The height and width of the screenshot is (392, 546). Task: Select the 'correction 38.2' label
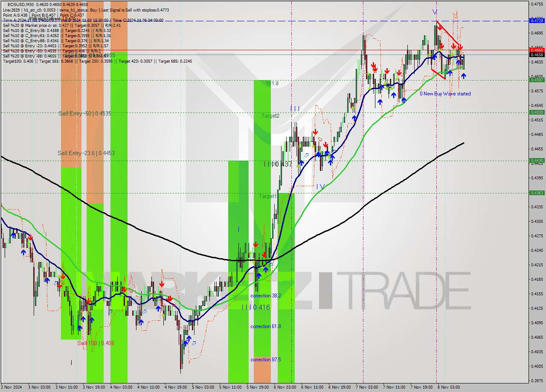pyautogui.click(x=266, y=296)
